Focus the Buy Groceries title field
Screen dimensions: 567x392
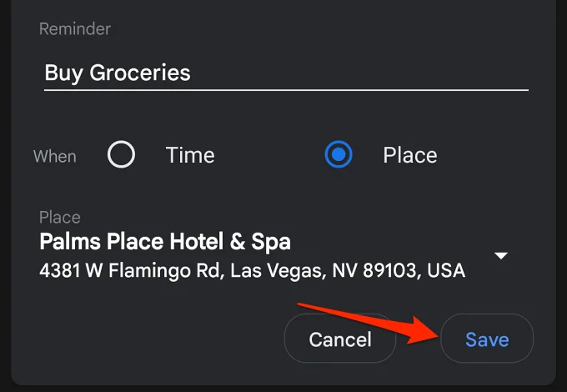click(286, 73)
